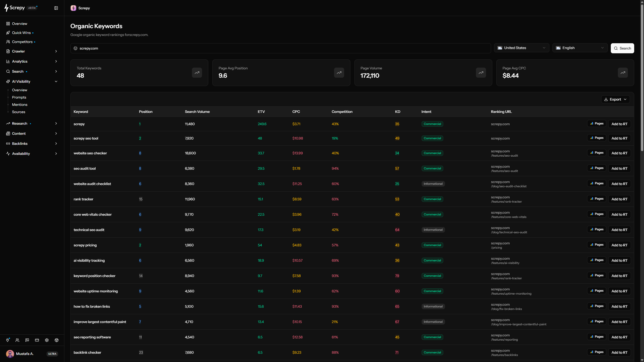Image resolution: width=644 pixels, height=362 pixels.
Task: Click globe icon in domain field
Action: pyautogui.click(x=75, y=48)
